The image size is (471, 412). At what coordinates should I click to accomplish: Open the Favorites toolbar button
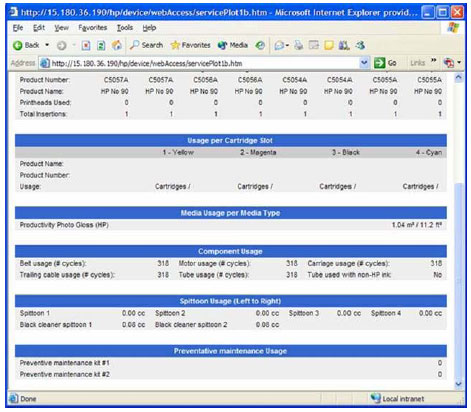click(190, 45)
